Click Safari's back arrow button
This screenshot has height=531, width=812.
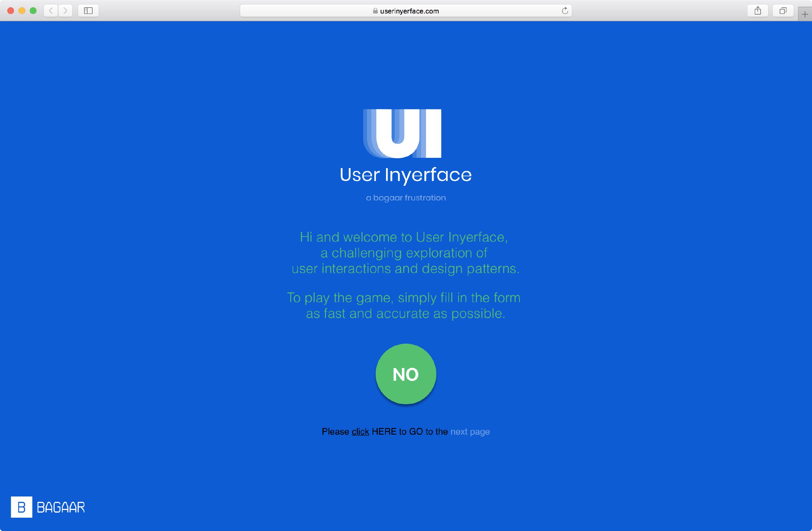tap(51, 10)
